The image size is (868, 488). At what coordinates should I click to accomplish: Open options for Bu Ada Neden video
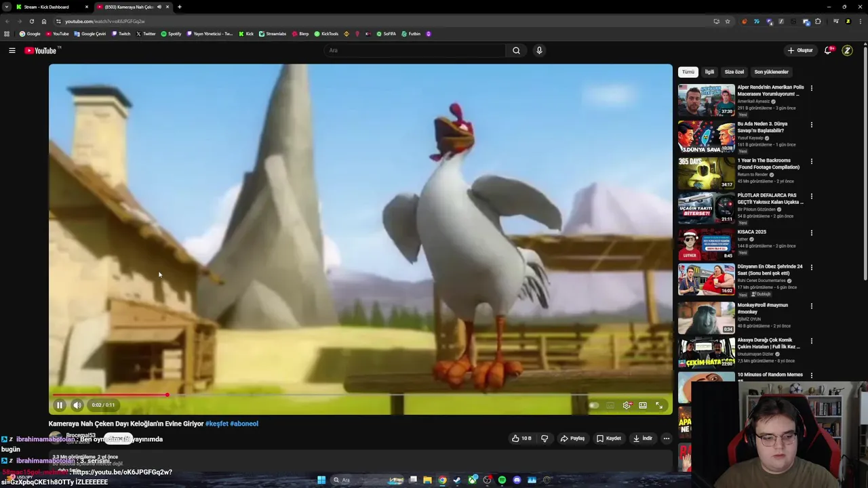pos(812,125)
